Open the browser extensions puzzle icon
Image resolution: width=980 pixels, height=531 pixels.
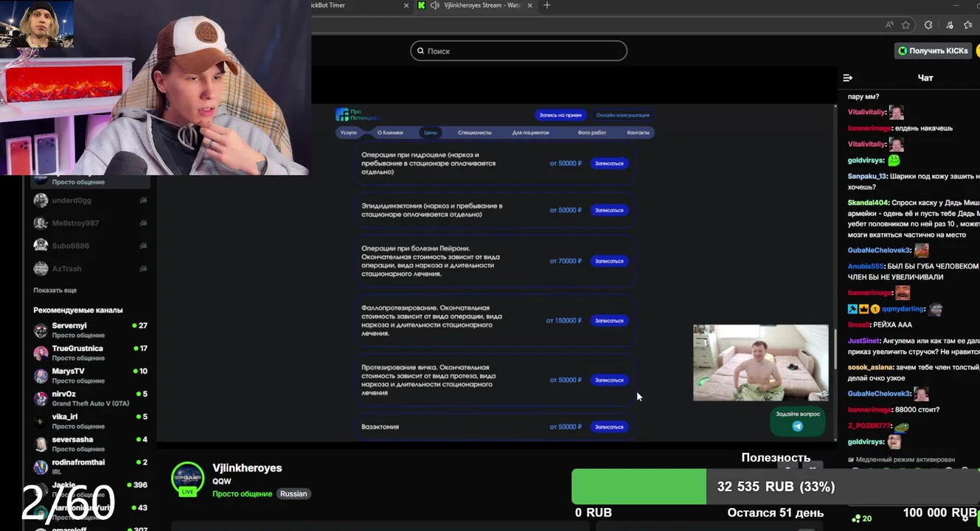928,25
